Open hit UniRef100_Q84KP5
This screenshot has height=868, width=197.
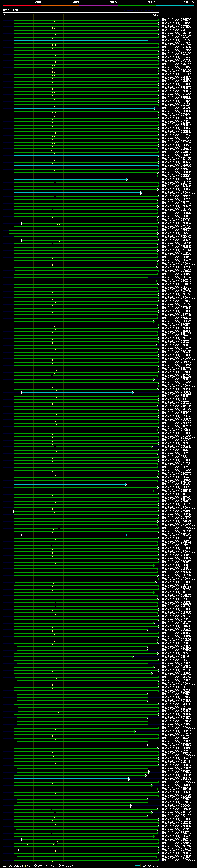pos(177,20)
